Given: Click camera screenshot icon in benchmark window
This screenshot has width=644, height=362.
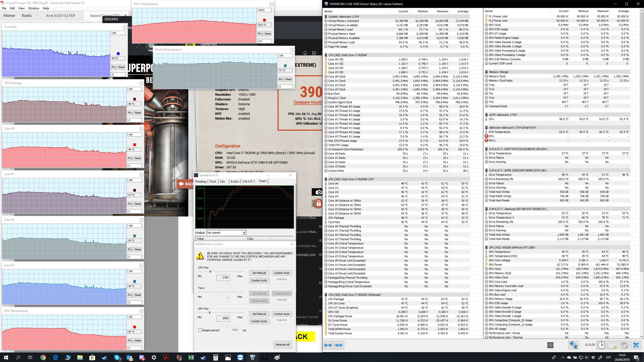Looking at the screenshot, I should (318, 192).
